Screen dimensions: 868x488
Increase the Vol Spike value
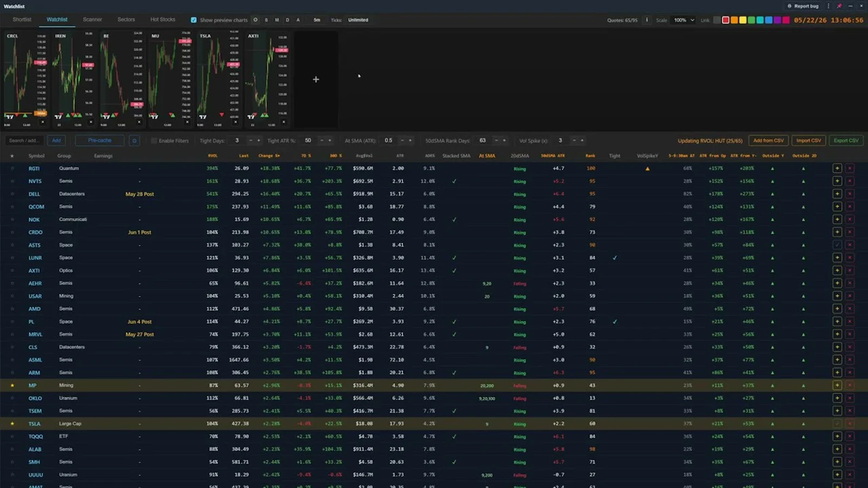(x=582, y=140)
